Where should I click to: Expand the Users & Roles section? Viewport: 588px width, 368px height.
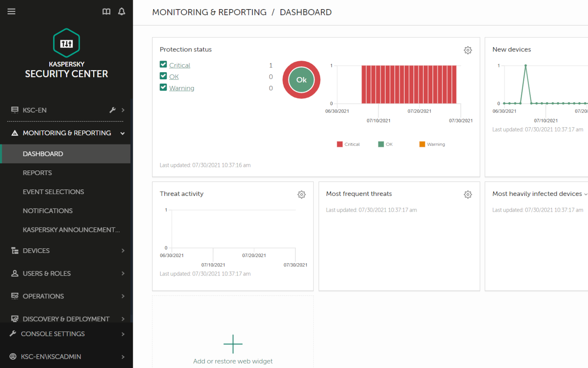123,273
